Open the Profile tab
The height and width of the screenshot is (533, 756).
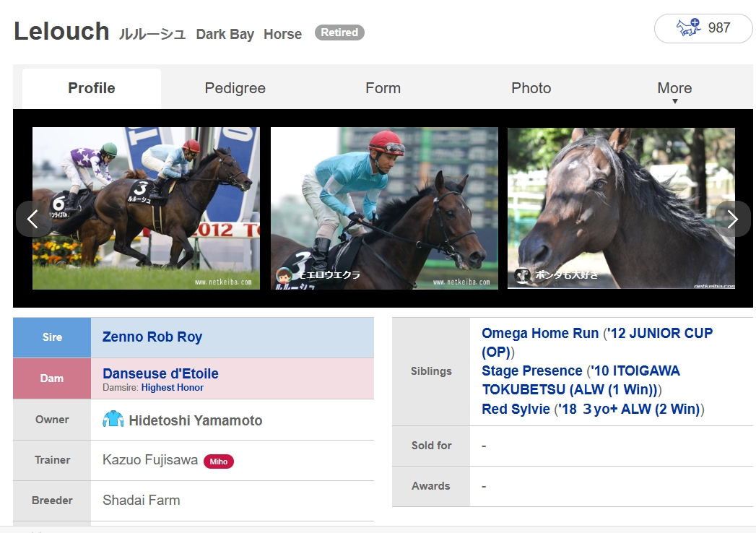92,88
